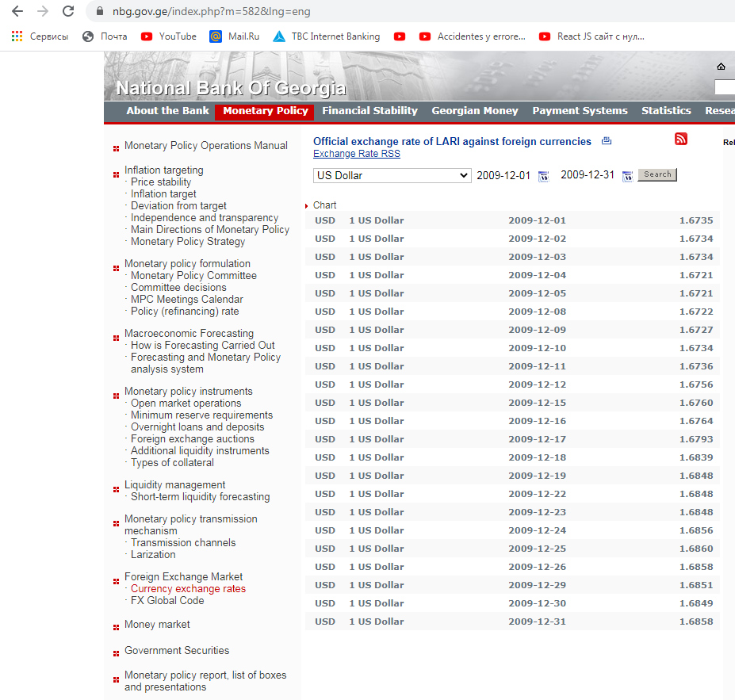The height and width of the screenshot is (700, 735).
Task: Switch to the Financial Stability tab
Action: click(x=369, y=111)
